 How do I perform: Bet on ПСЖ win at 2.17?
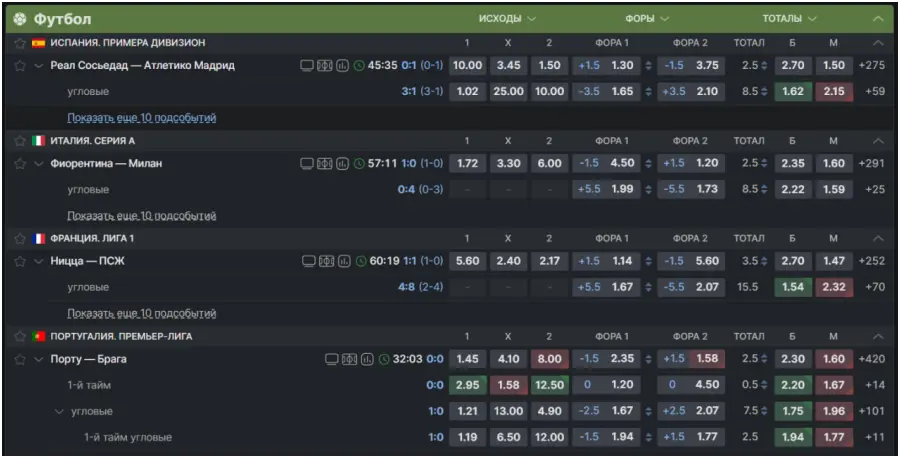pos(549,261)
